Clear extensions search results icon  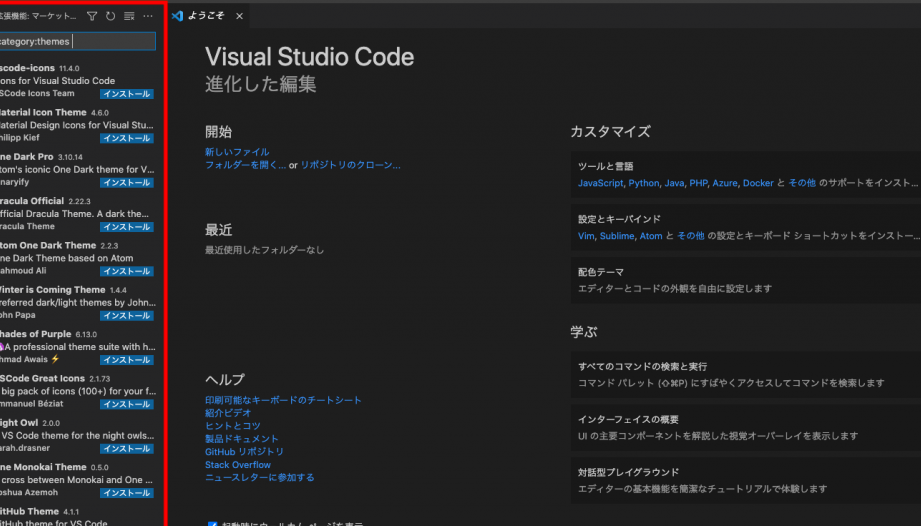[129, 16]
